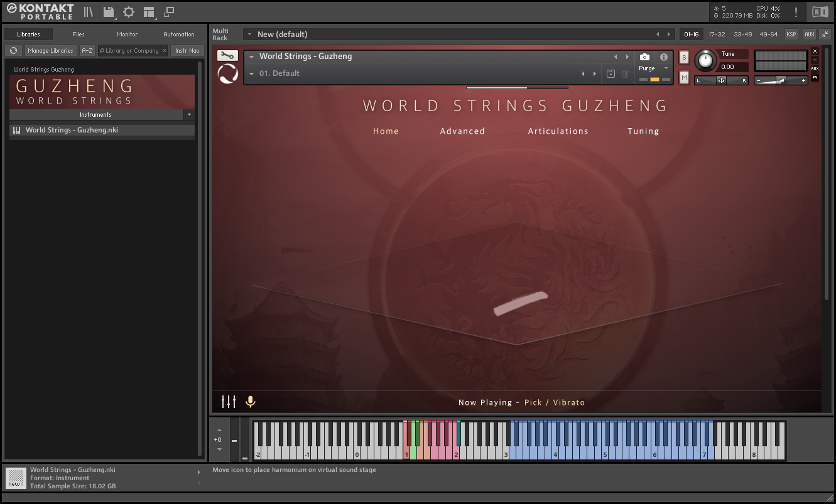Select rack page 33-48
The image size is (836, 504).
[x=742, y=35]
